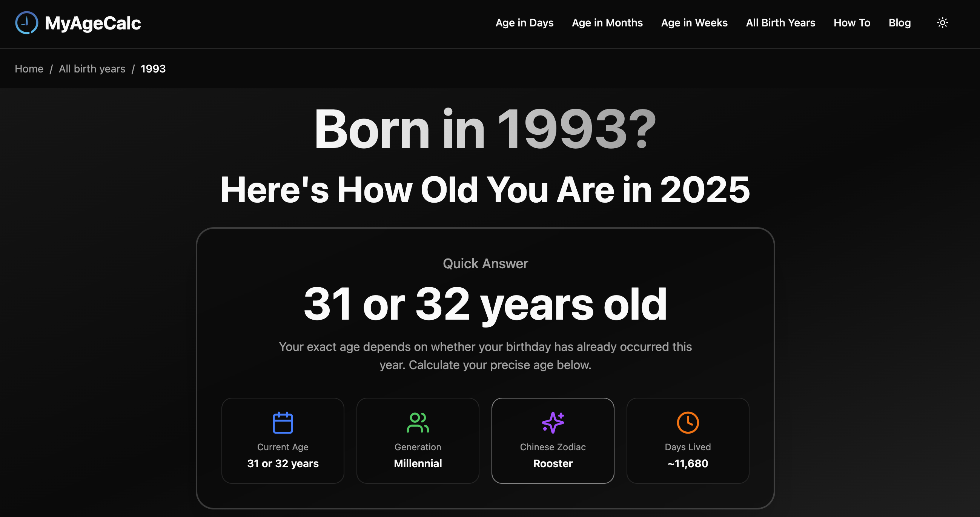980x517 pixels.
Task: Select the 1993 breadcrumb item
Action: point(153,69)
